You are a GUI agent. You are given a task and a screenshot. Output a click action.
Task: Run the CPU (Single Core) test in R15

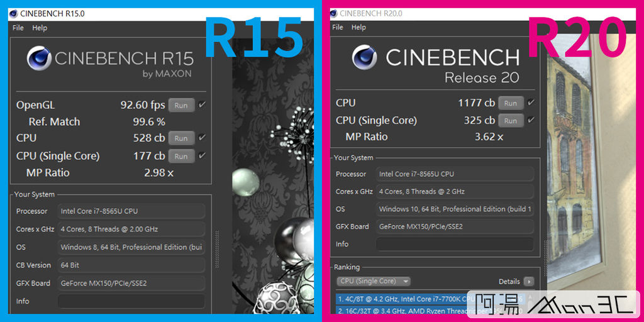181,156
